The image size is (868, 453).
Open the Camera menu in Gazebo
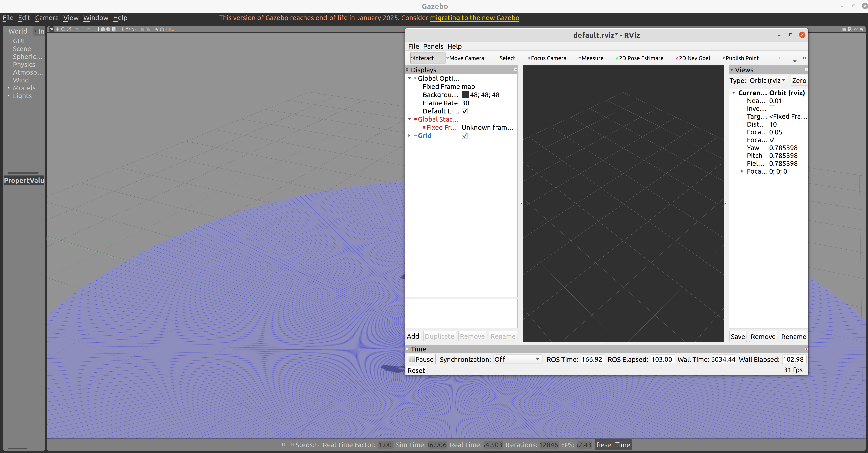(47, 18)
